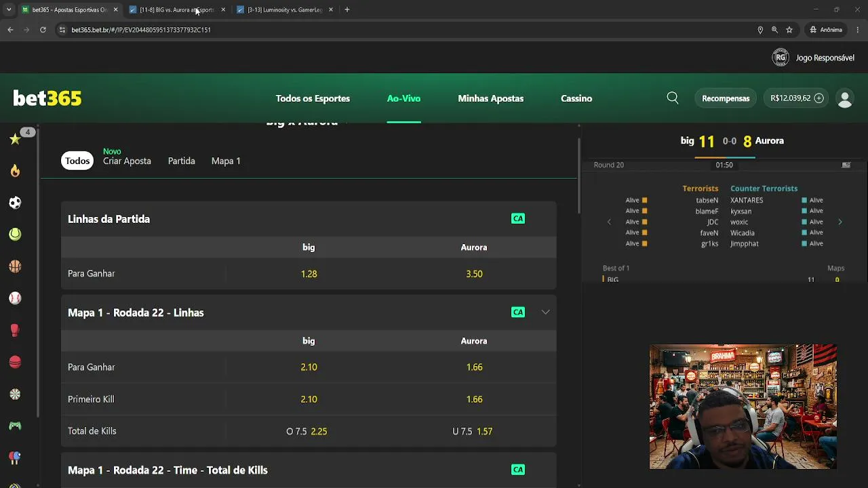This screenshot has width=868, height=488.
Task: Open the Criar Aposta tab
Action: (127, 161)
